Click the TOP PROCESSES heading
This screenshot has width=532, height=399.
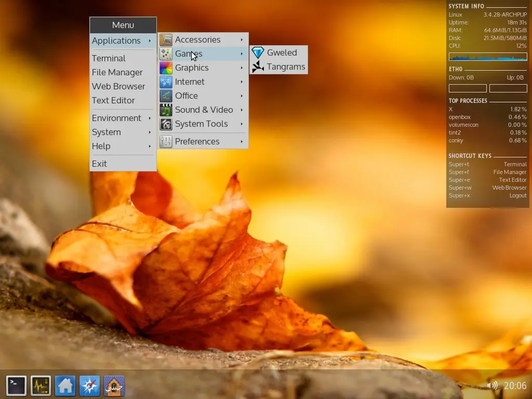pyautogui.click(x=468, y=101)
